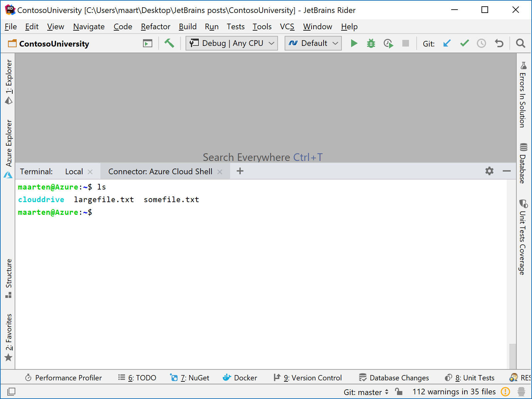
Task: Open the 8: Unit Tests tool window
Action: coord(469,378)
